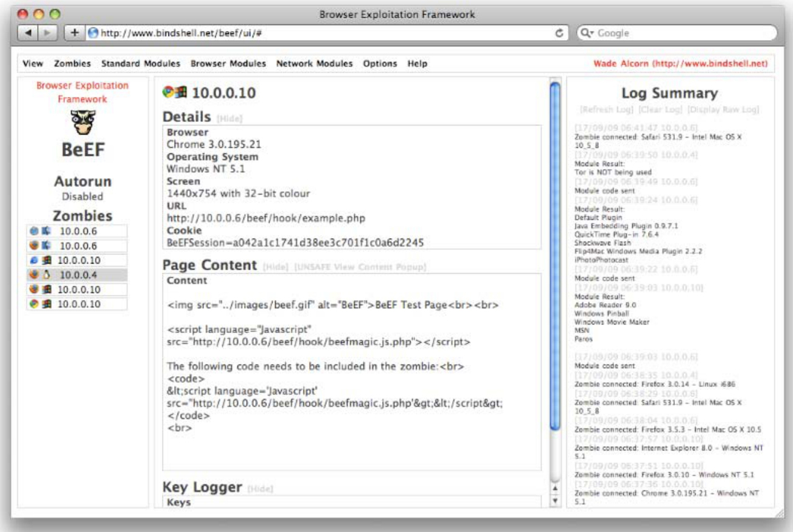The image size is (793, 532).
Task: Click the Clear Log link
Action: [661, 110]
